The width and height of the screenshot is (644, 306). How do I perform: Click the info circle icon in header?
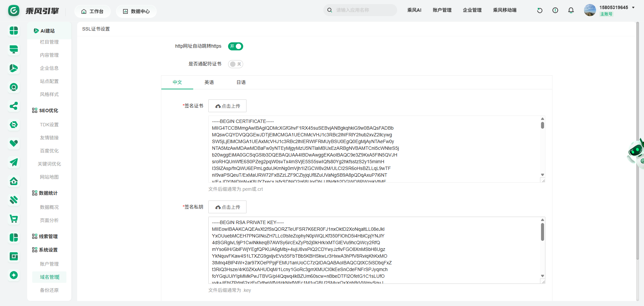point(555,10)
